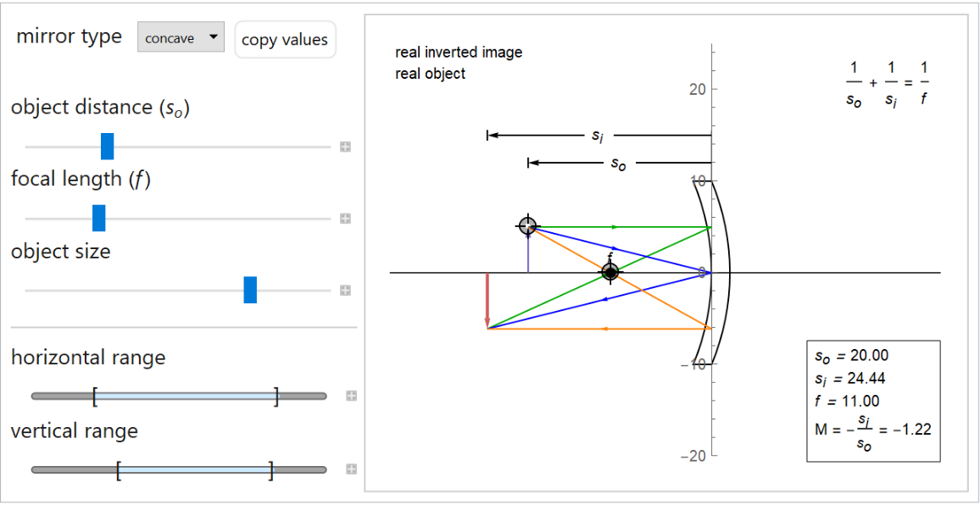Click the vertical range interval bar
Image resolution: width=980 pixels, height=505 pixels.
coord(194,469)
